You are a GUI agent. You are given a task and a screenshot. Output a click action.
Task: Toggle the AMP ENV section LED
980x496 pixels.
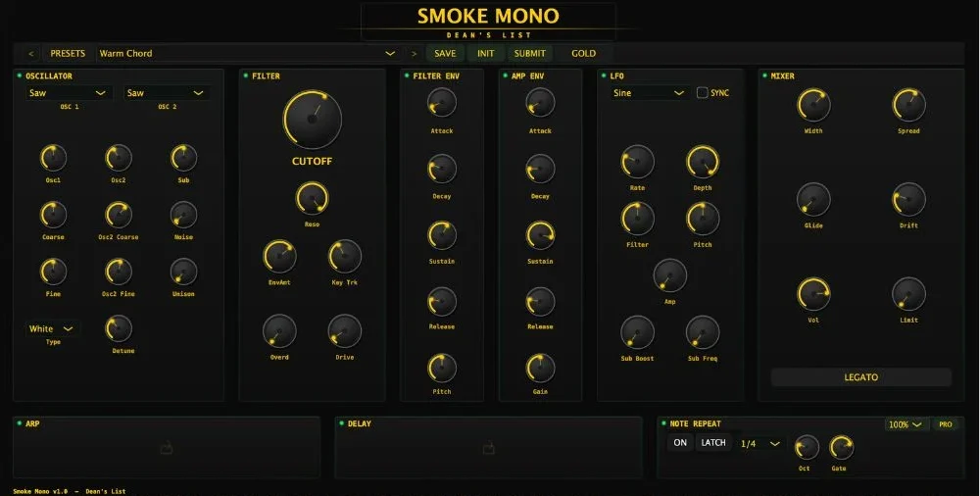(505, 75)
